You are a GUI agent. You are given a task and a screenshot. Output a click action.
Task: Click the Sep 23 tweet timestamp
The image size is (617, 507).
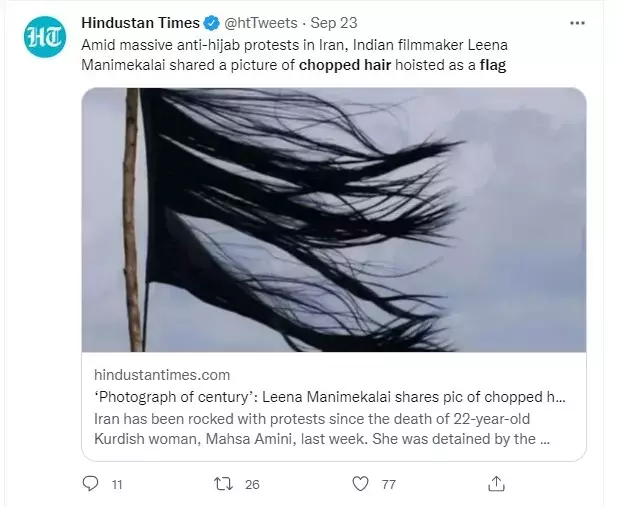[x=334, y=23]
